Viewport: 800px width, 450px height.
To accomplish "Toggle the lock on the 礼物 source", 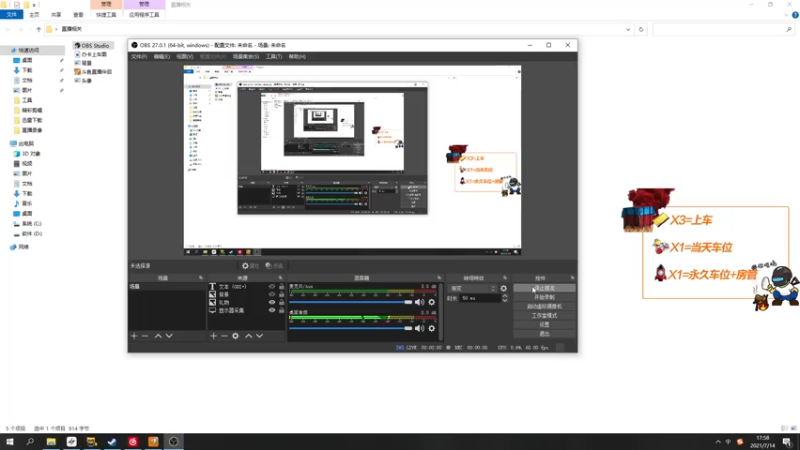I will (x=281, y=302).
